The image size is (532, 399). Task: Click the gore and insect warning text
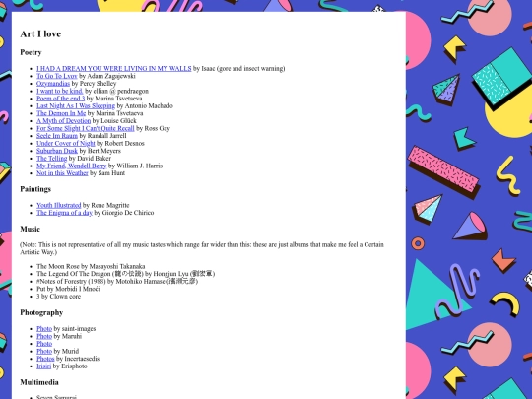pos(251,69)
